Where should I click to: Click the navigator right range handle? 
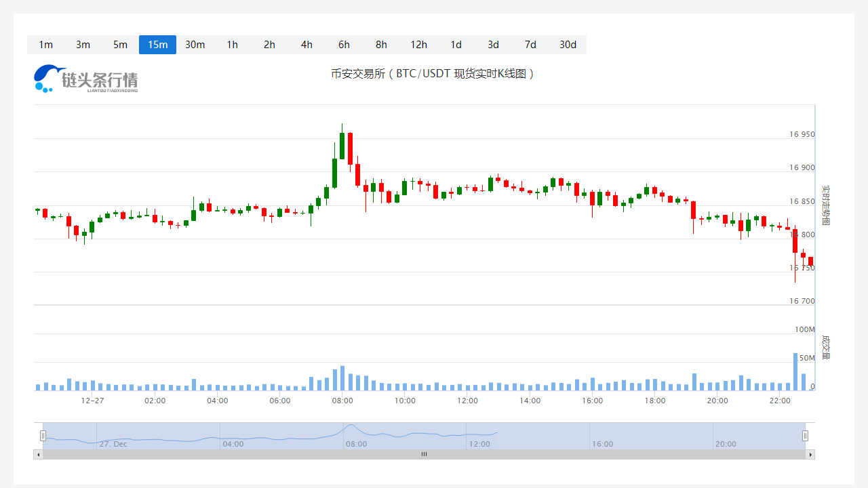[805, 436]
